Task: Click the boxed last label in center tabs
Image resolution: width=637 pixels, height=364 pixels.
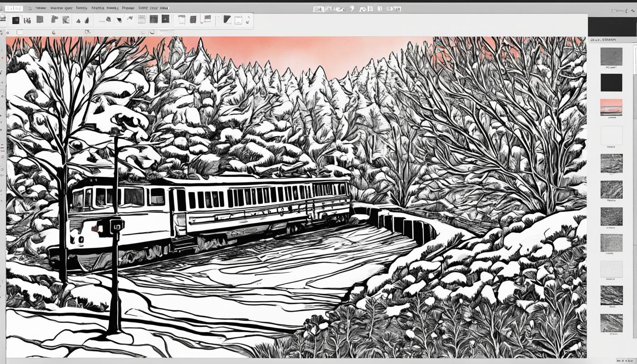Action: (x=393, y=9)
